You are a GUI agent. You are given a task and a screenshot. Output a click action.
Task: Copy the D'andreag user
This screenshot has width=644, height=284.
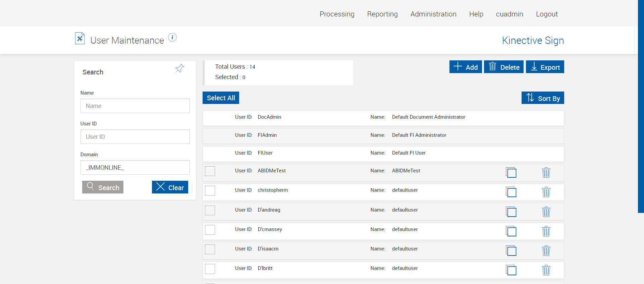click(511, 212)
